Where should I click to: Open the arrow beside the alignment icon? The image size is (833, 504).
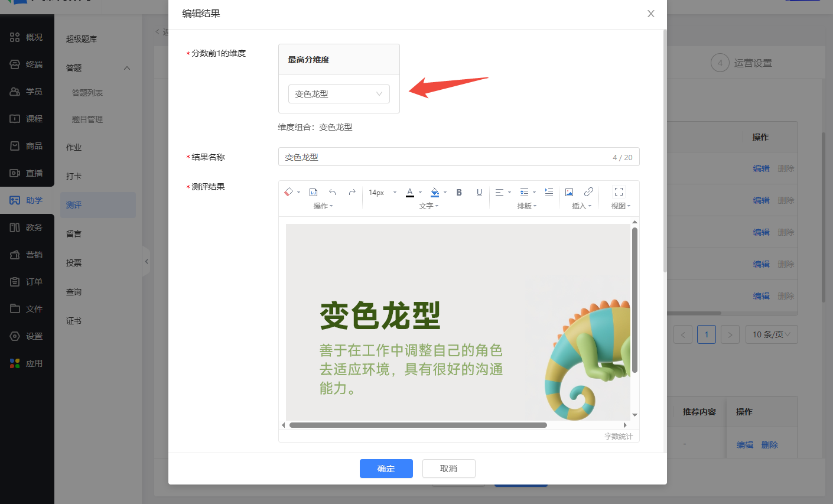pos(509,192)
